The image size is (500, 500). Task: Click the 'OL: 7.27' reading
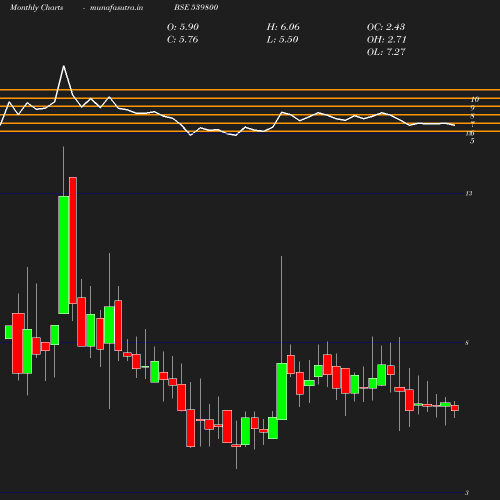point(386,52)
